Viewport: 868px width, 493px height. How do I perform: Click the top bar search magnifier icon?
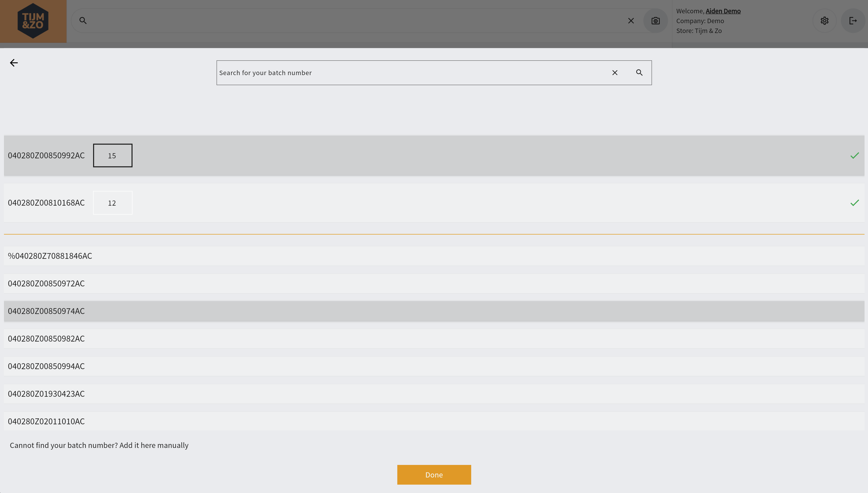pyautogui.click(x=83, y=21)
